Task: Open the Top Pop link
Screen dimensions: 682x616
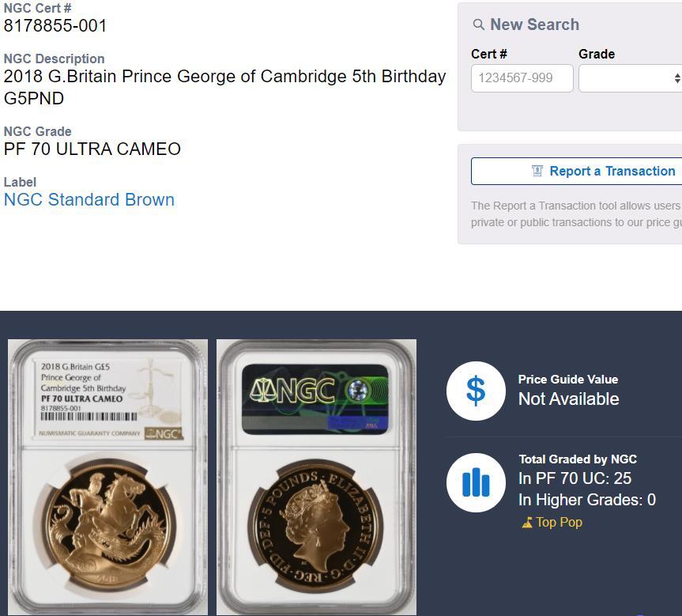Action: [559, 522]
